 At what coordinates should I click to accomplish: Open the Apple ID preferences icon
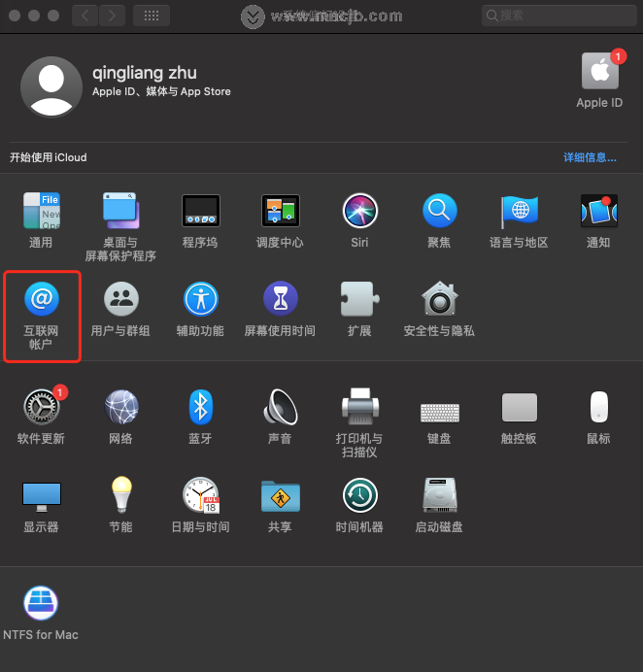pos(599,71)
